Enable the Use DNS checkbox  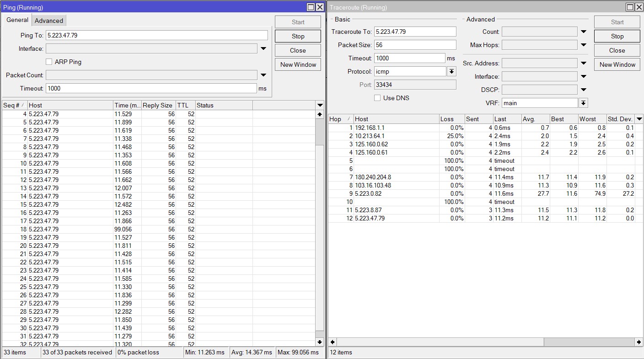tap(377, 98)
